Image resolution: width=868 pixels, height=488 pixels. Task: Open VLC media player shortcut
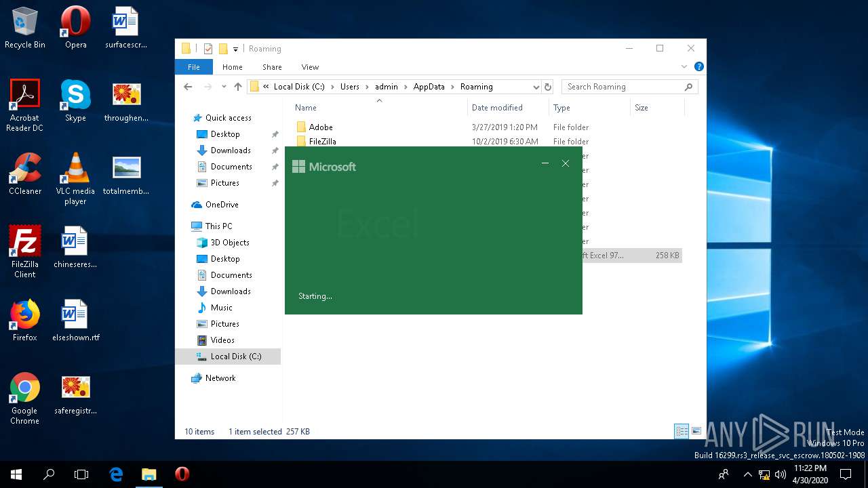pyautogui.click(x=75, y=178)
